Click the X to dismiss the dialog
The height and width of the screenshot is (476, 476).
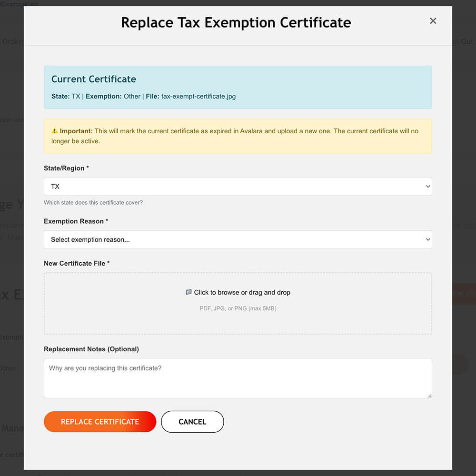click(x=433, y=21)
